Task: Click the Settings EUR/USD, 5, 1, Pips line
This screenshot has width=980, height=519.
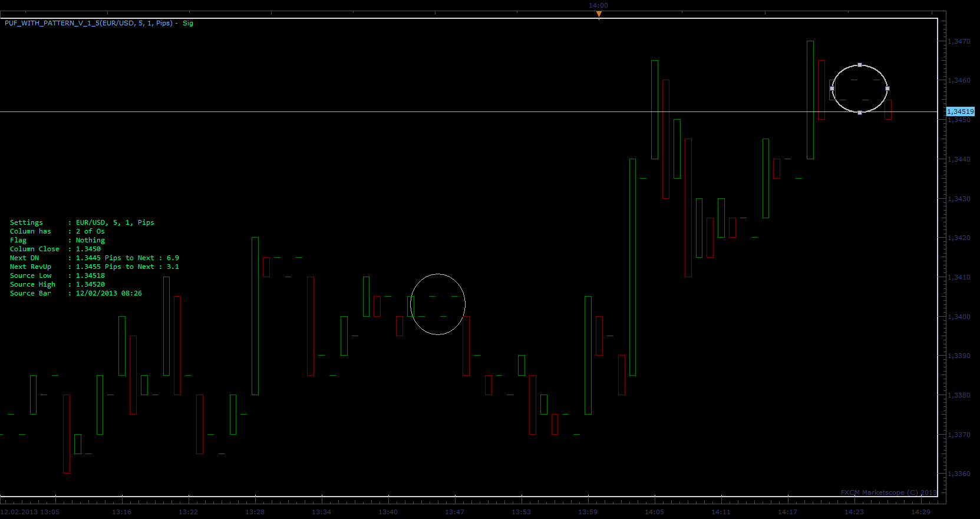Action: 82,222
